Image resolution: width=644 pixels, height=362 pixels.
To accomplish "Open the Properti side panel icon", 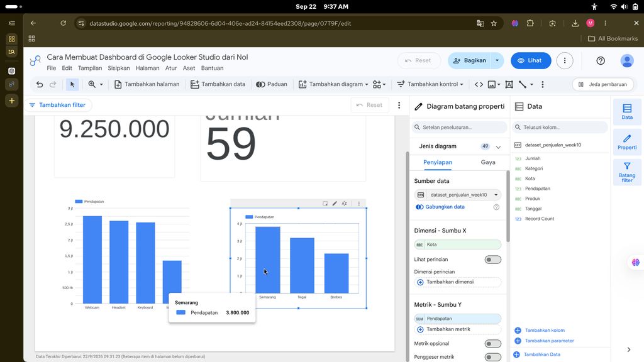I will coord(627,142).
